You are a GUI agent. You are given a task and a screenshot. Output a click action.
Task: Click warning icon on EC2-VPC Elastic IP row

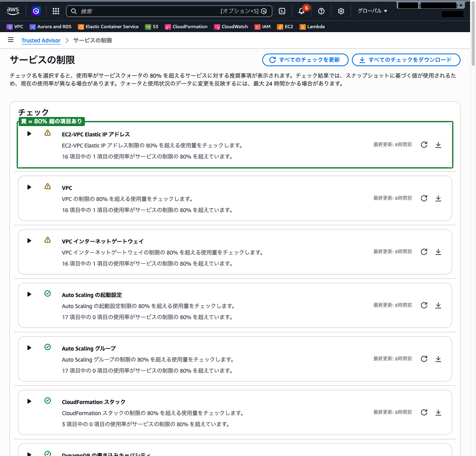tap(48, 133)
